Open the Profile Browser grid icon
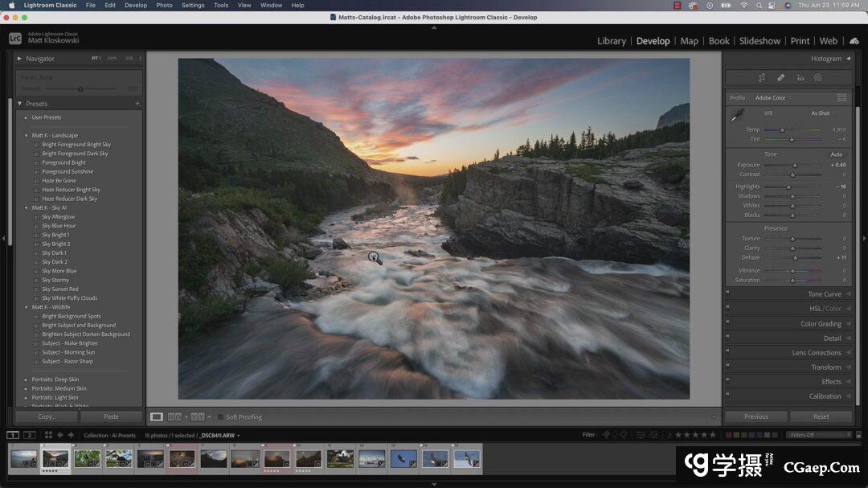Viewport: 868px width, 488px height. (x=841, y=98)
